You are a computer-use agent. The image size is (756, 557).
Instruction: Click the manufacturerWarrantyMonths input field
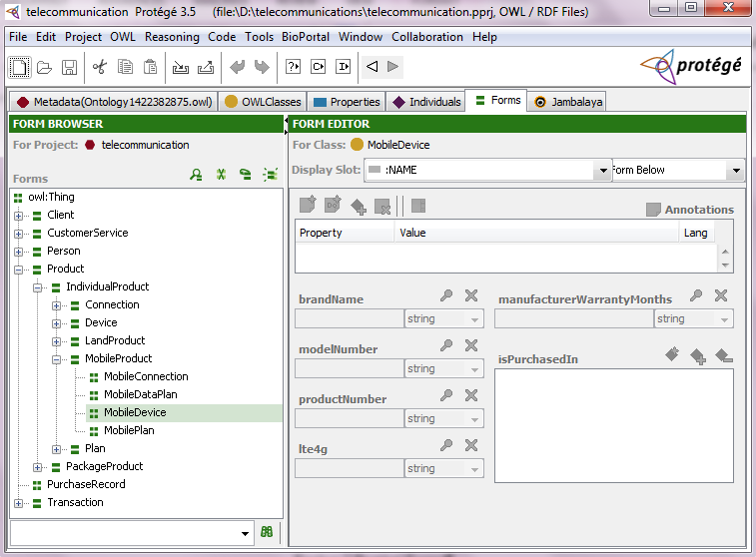(x=574, y=319)
